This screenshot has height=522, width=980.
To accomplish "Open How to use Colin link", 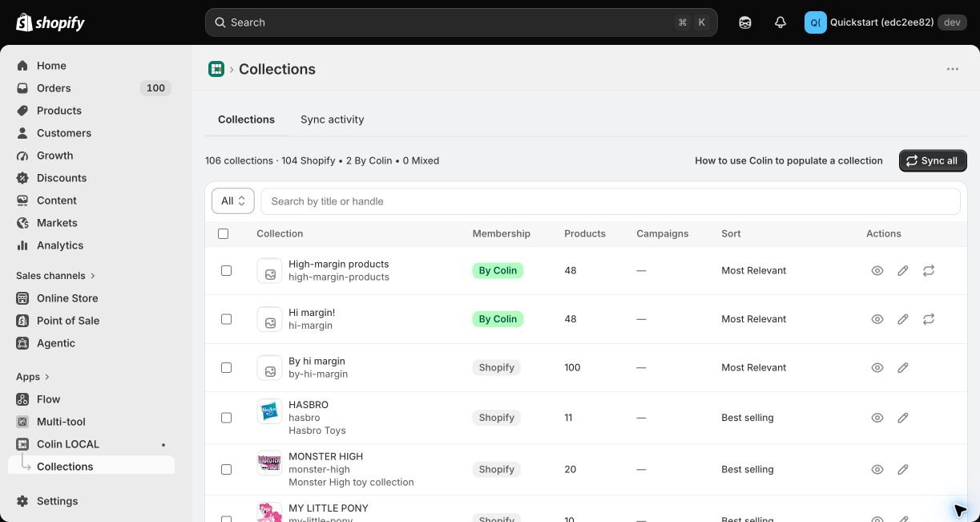I will pos(788,160).
